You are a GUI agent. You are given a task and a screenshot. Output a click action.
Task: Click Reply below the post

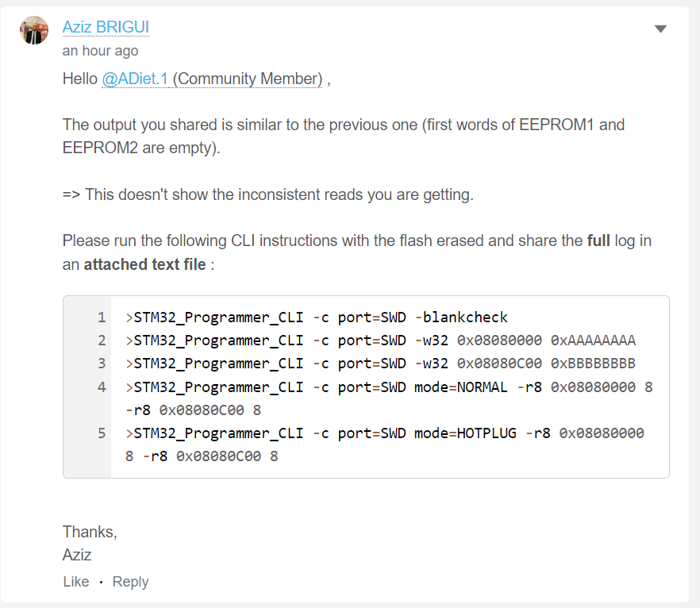130,582
